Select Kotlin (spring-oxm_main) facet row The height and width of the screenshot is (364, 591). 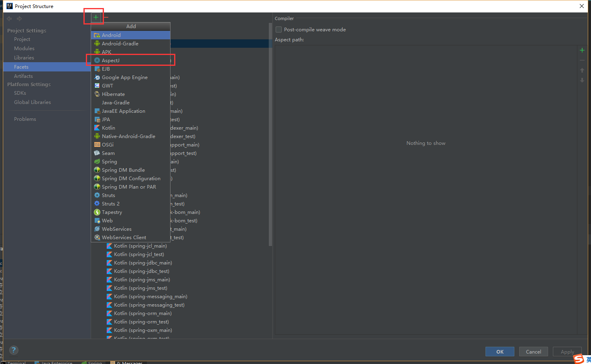click(180, 330)
